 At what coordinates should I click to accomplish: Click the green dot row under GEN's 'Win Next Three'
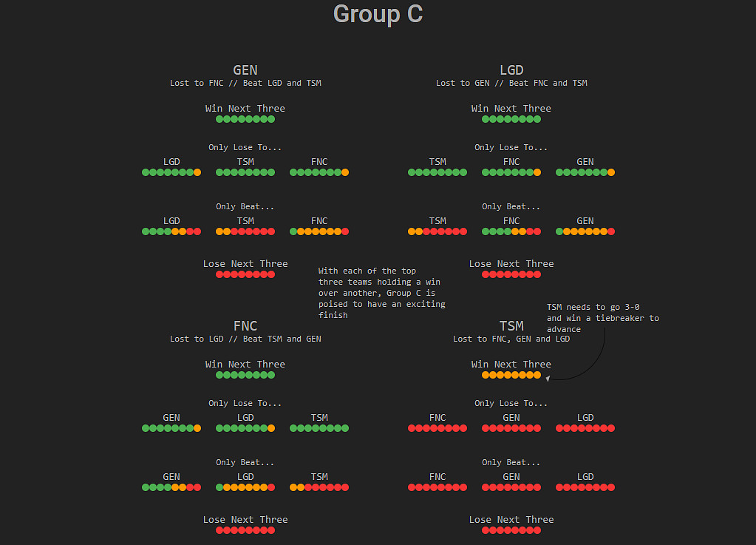point(245,119)
